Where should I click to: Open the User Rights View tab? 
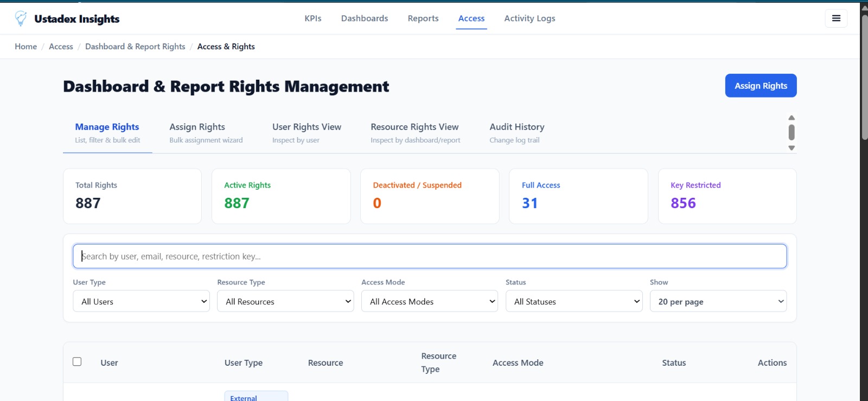[307, 133]
